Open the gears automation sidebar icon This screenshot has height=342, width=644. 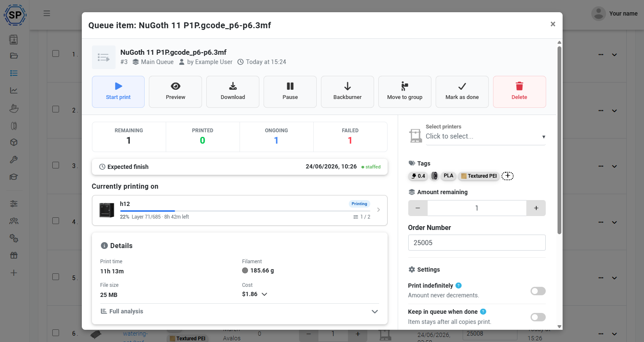click(13, 238)
